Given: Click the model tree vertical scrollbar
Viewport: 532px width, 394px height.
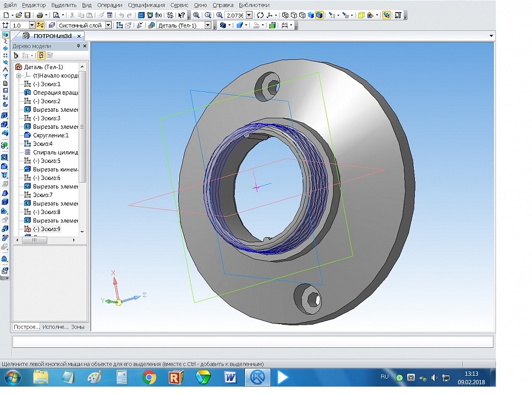Looking at the screenshot, I should pos(83,127).
